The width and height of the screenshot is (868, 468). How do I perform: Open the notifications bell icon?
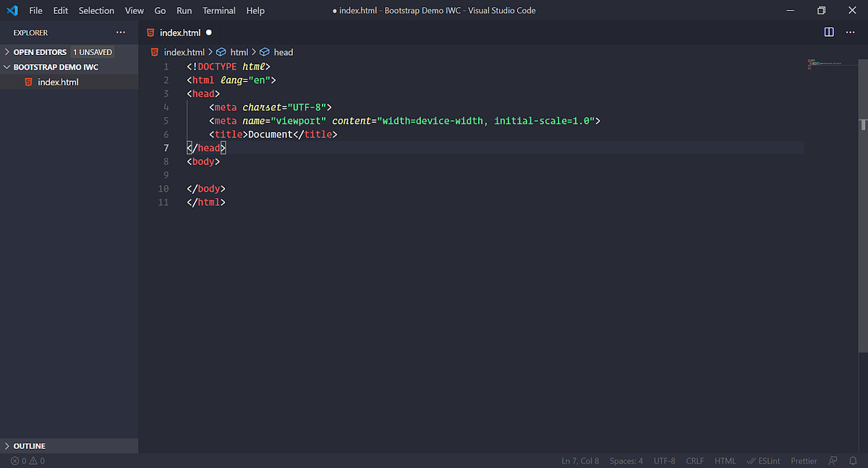[x=854, y=461]
